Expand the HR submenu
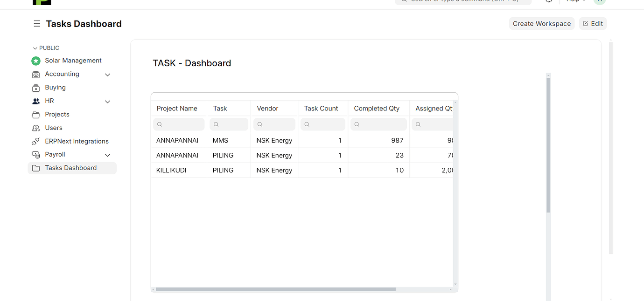 (107, 101)
